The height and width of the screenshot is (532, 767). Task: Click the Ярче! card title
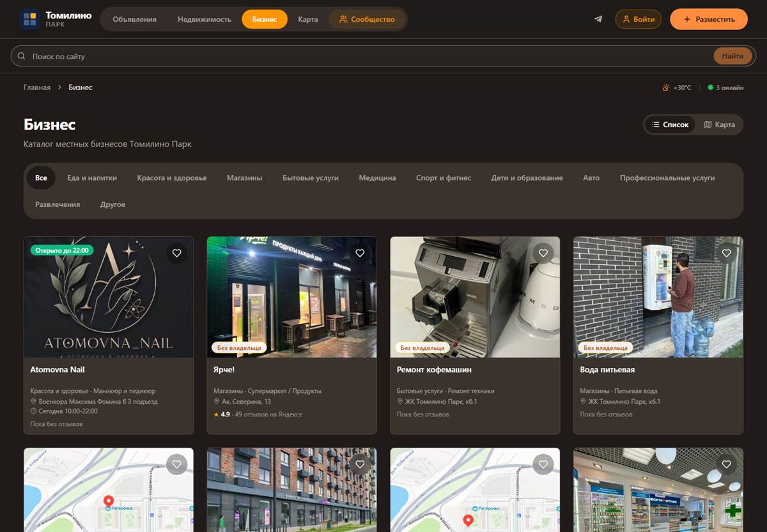tap(224, 370)
